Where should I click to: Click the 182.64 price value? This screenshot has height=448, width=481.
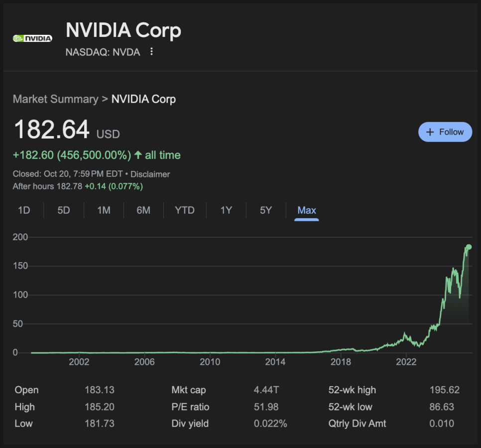52,130
